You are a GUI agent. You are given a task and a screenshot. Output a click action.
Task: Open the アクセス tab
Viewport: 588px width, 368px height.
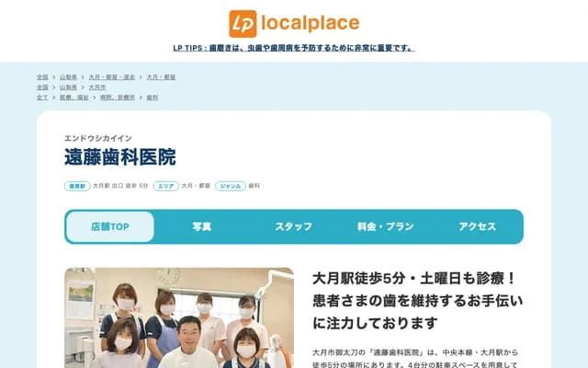(477, 226)
